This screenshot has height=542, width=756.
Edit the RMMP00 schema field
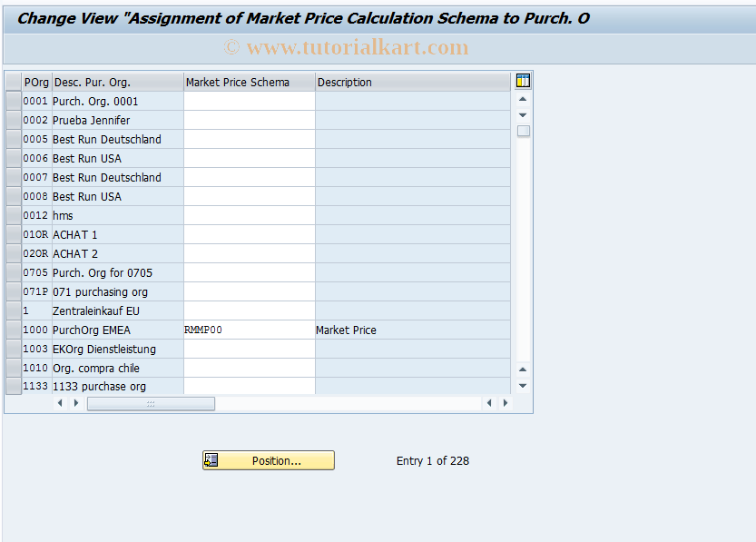coord(249,330)
